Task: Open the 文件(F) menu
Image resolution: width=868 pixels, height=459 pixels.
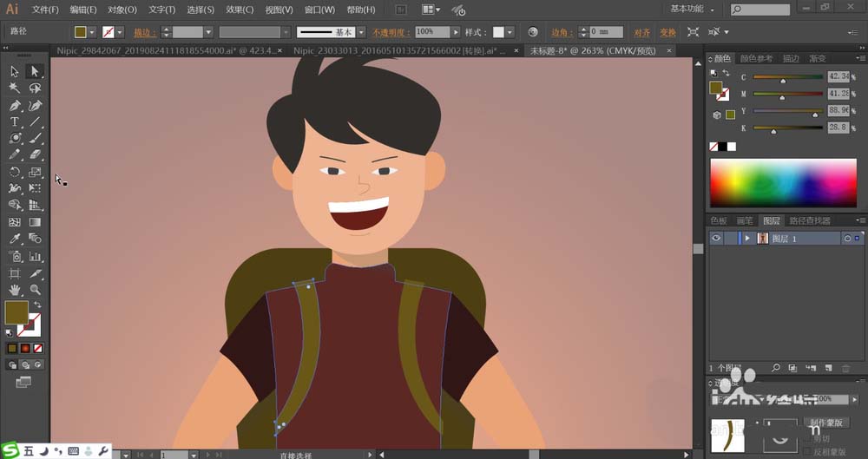Action: point(45,10)
